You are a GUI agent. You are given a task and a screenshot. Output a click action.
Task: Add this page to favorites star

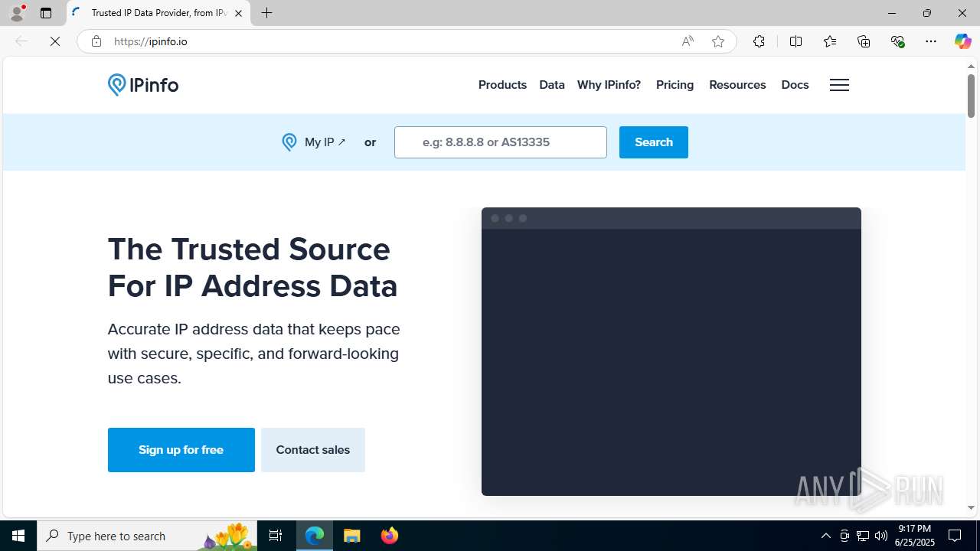(x=718, y=41)
